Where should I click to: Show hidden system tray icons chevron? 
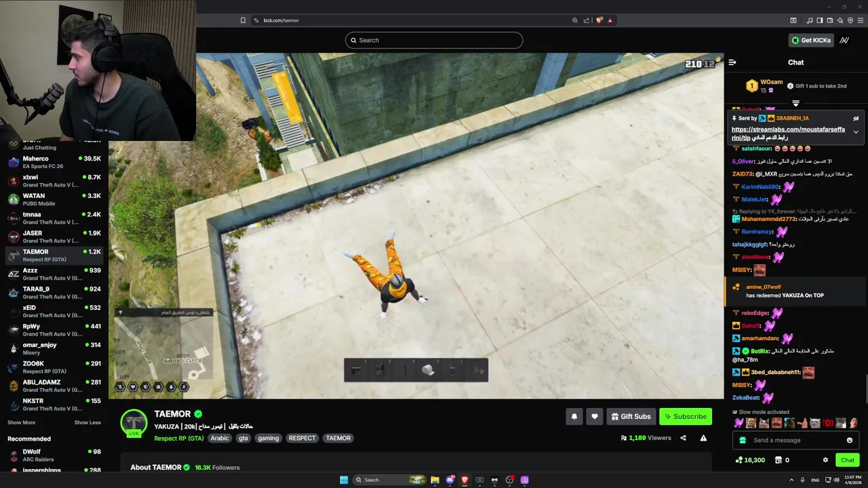pos(792,480)
